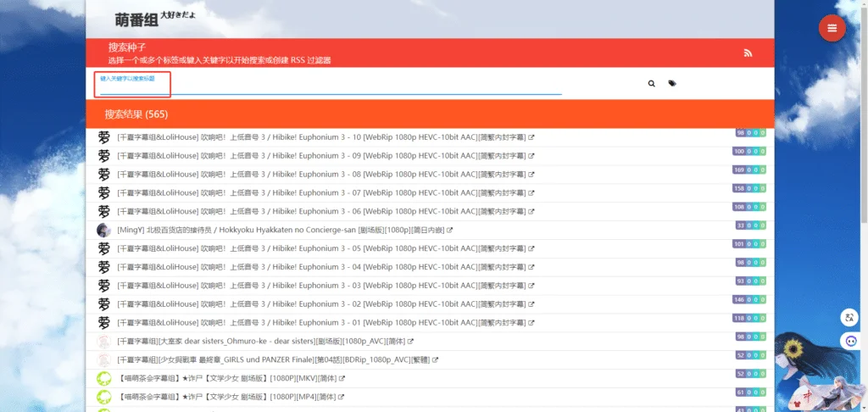This screenshot has width=868, height=412.
Task: Click MingY uploader avatar icon
Action: click(103, 231)
